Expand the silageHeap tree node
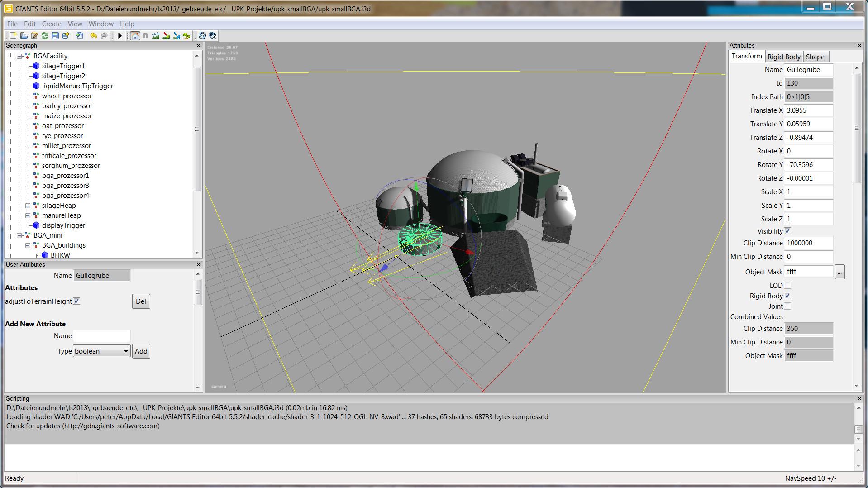 click(28, 206)
